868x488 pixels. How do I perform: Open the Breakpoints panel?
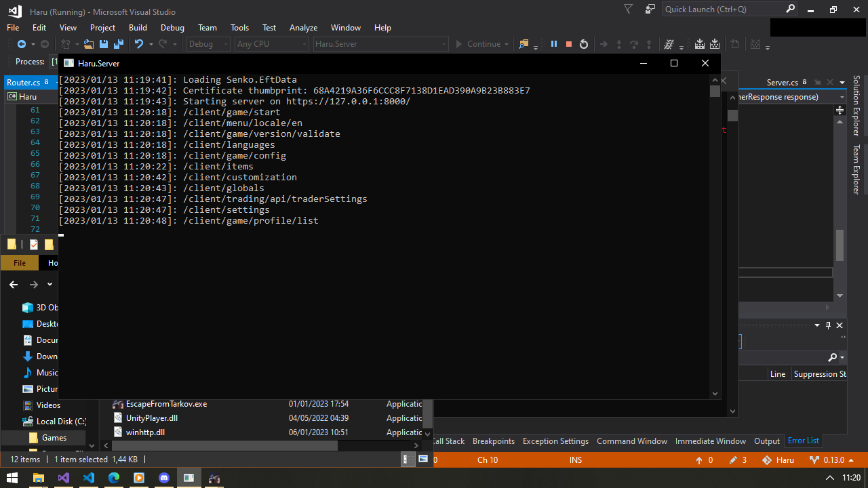tap(493, 441)
